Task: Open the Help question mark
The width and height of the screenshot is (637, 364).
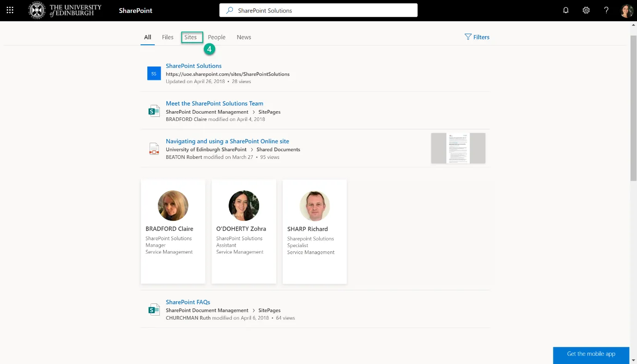Action: point(606,10)
